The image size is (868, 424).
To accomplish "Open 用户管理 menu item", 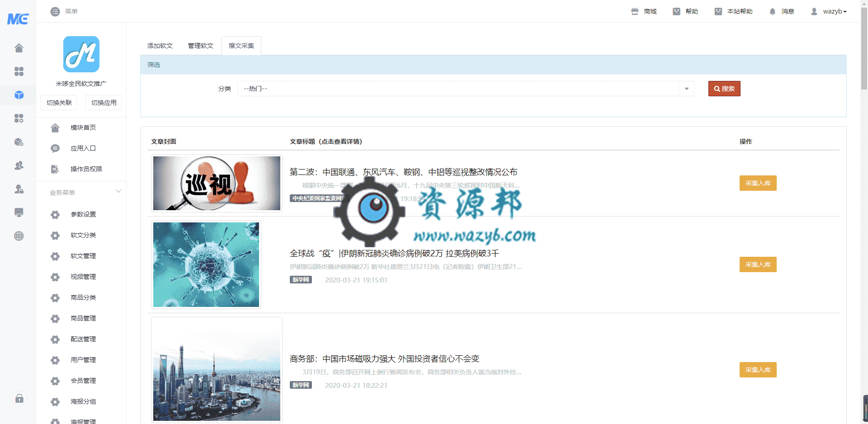I will [x=83, y=360].
